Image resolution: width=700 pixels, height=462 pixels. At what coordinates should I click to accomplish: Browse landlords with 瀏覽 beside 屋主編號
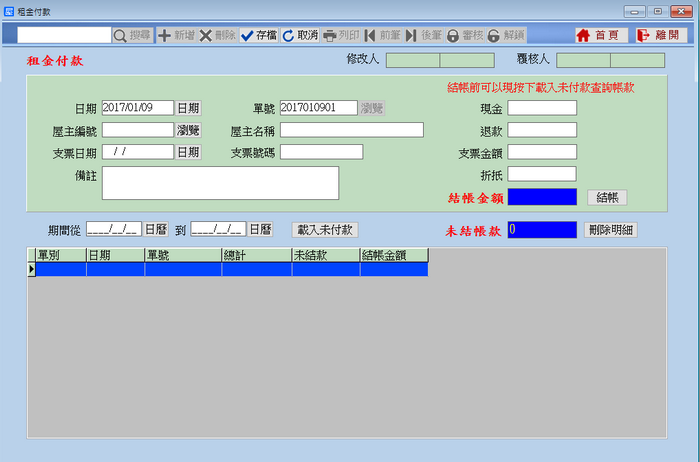pyautogui.click(x=188, y=130)
